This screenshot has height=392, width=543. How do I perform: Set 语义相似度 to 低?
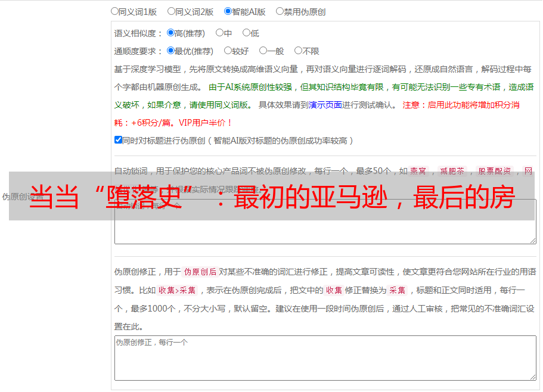(x=246, y=33)
